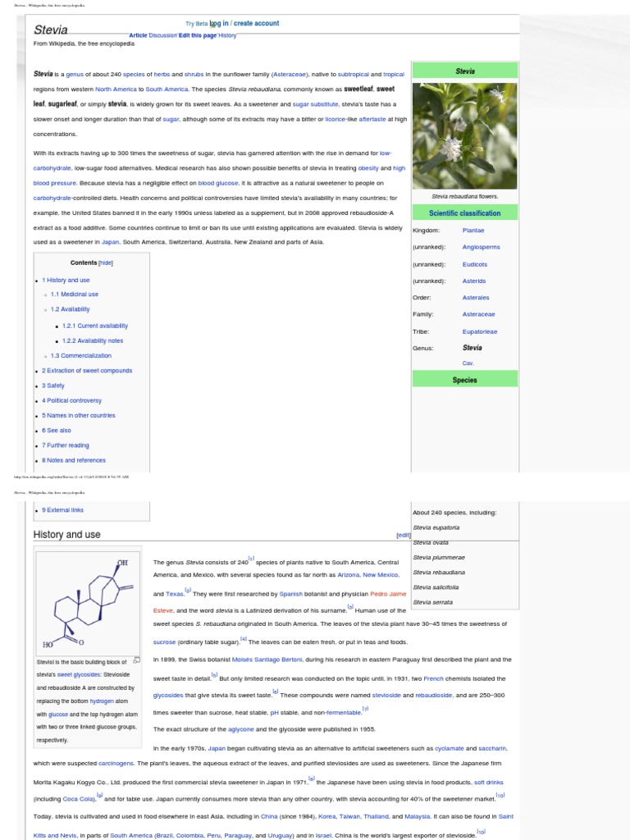The width and height of the screenshot is (630, 840).
Task: Collapse contents using the hide toggle
Action: [106, 263]
